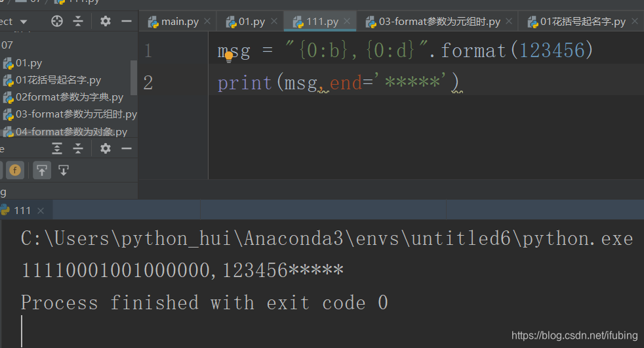Viewport: 644px width, 348px height.
Task: Close the 03-format参数为元组时.py tab
Action: (x=509, y=21)
